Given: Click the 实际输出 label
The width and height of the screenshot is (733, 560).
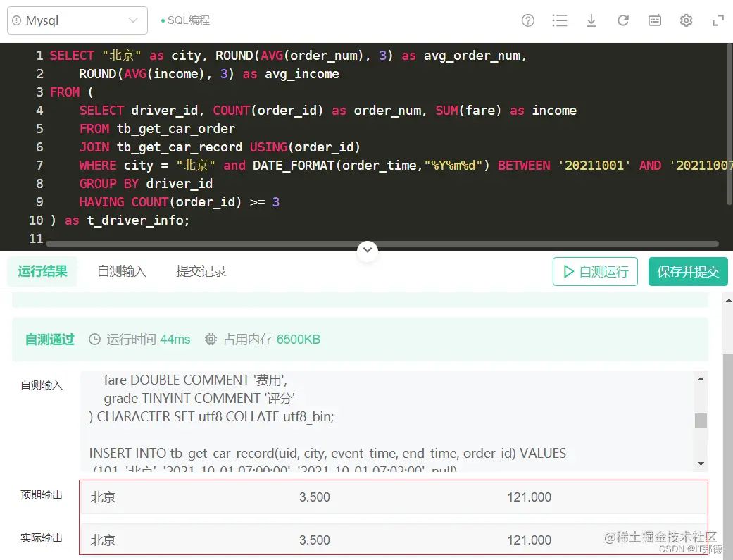Looking at the screenshot, I should coord(41,538).
